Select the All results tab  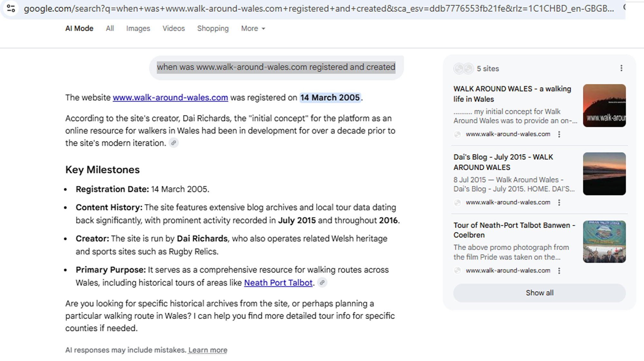click(110, 29)
